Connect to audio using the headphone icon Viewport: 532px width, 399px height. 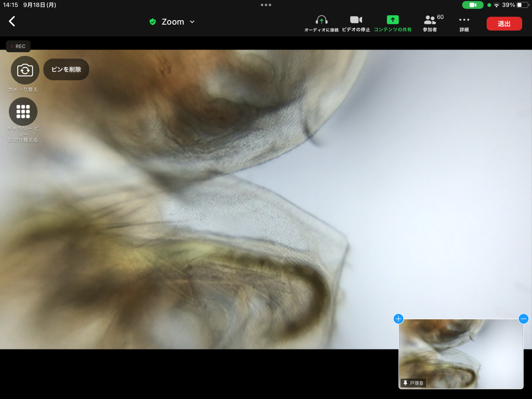321,23
